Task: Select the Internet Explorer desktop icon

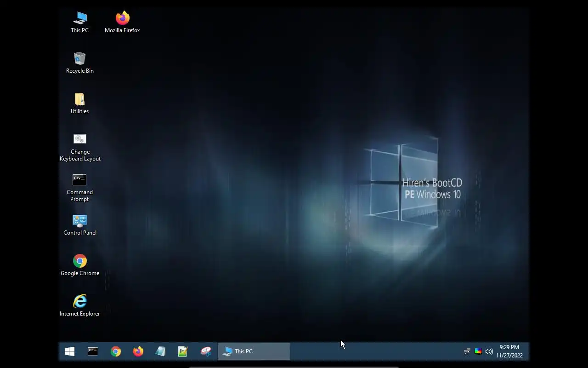Action: (79, 305)
